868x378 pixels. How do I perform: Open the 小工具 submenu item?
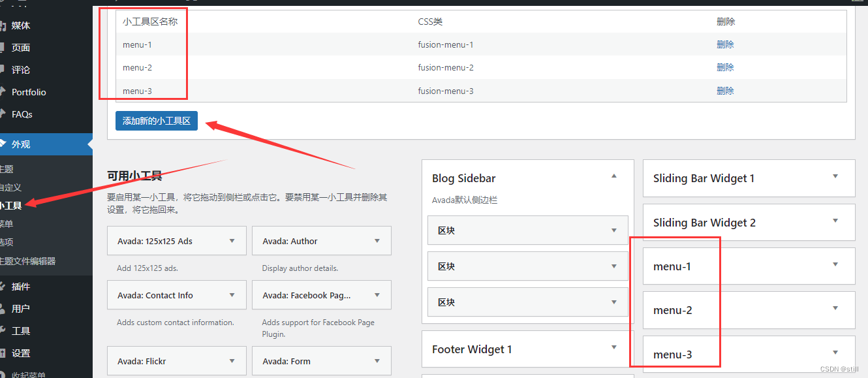click(11, 206)
